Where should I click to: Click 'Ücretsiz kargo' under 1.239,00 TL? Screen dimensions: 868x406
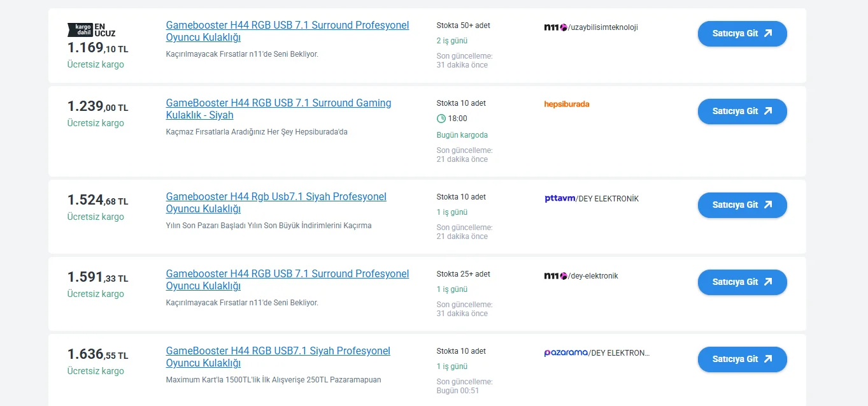(x=96, y=123)
